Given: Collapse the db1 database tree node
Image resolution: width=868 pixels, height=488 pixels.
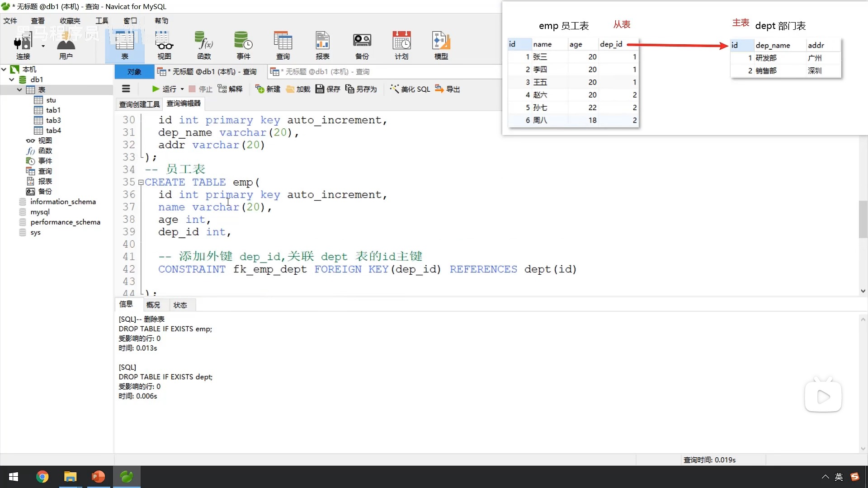Looking at the screenshot, I should [x=12, y=80].
